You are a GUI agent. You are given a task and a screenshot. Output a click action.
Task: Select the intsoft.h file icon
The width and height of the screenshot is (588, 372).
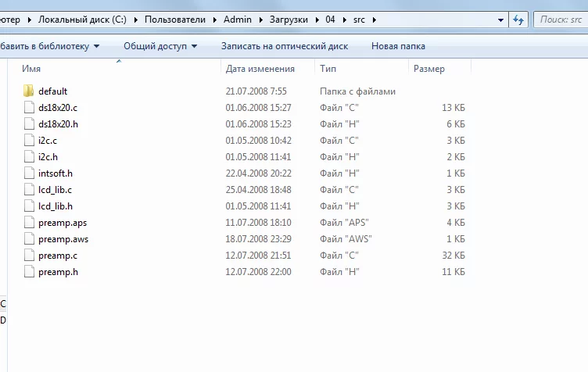29,173
